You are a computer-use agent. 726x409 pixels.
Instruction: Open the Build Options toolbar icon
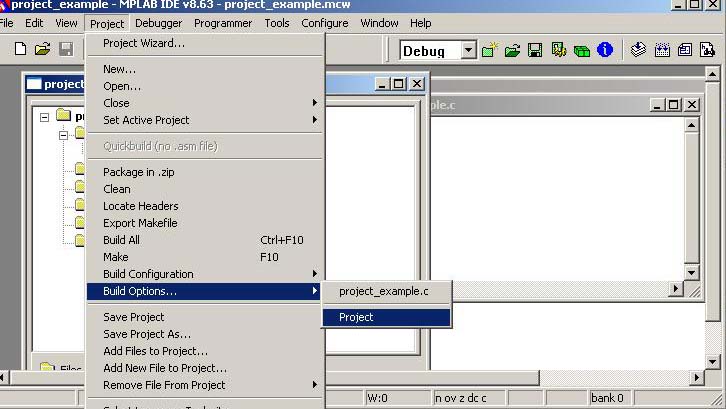click(558, 50)
